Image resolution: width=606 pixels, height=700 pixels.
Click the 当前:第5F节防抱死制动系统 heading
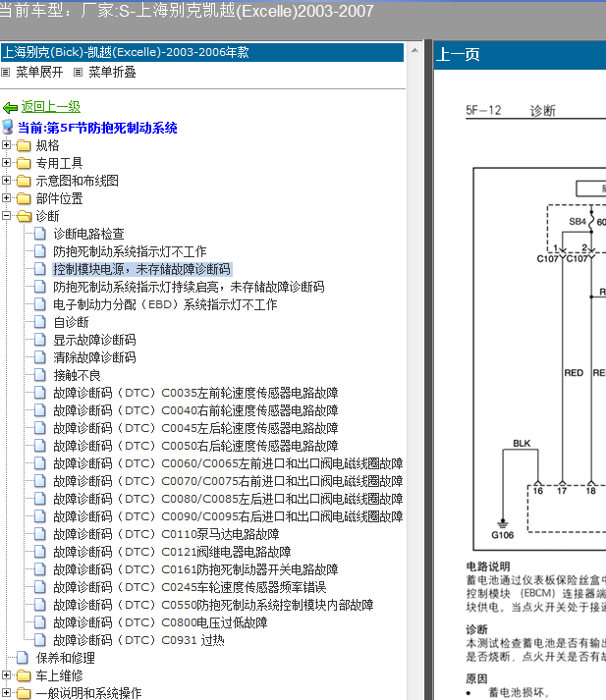pos(97,129)
